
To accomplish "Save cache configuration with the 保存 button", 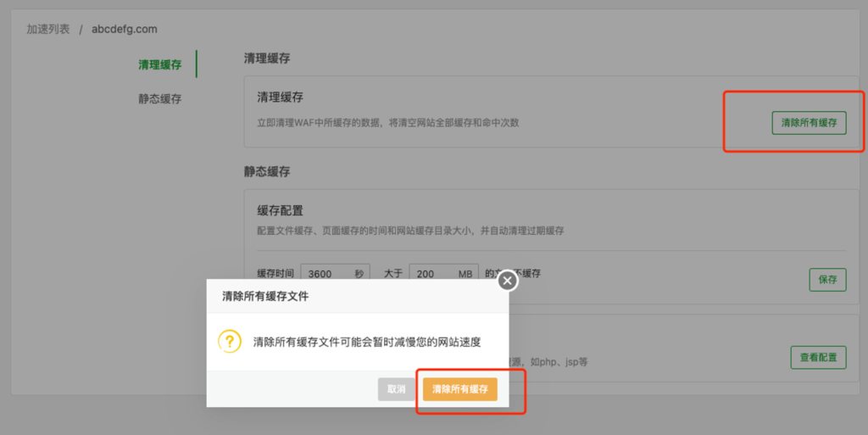I will point(827,280).
